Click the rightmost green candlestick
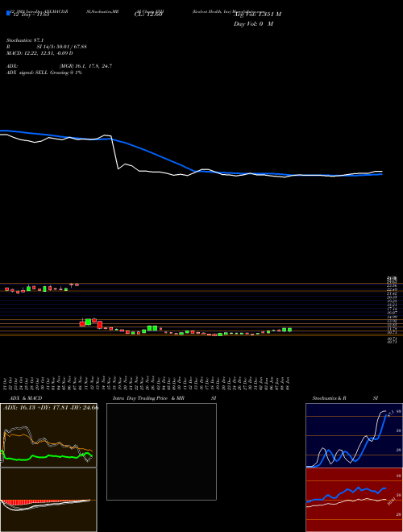Image resolution: width=403 pixels, height=532 pixels. [289, 330]
